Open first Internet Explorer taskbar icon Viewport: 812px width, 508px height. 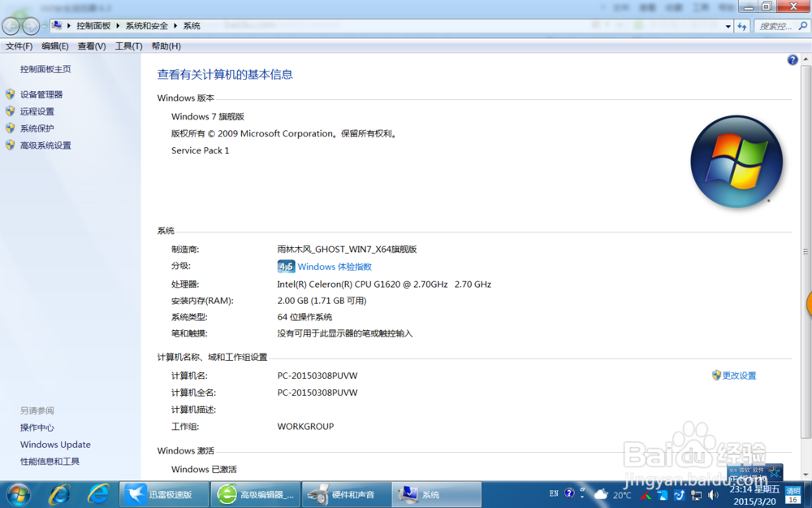click(59, 494)
